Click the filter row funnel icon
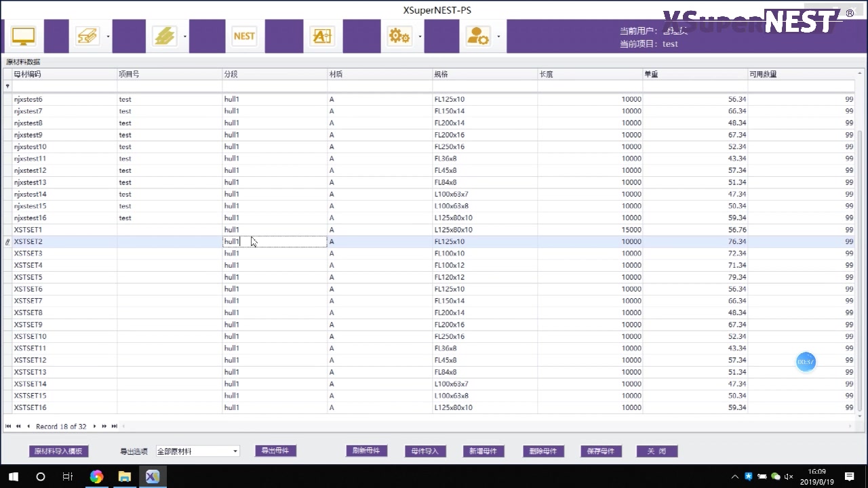The height and width of the screenshot is (488, 868). 7,86
